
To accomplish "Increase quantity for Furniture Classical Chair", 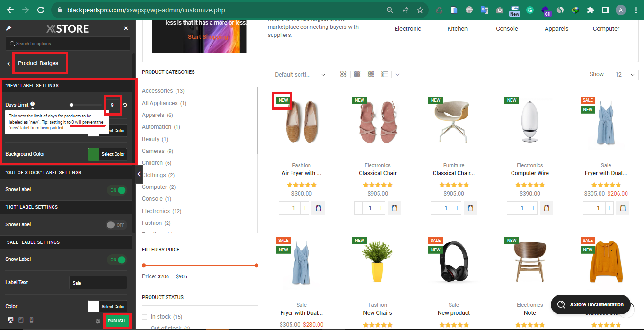I will click(457, 208).
